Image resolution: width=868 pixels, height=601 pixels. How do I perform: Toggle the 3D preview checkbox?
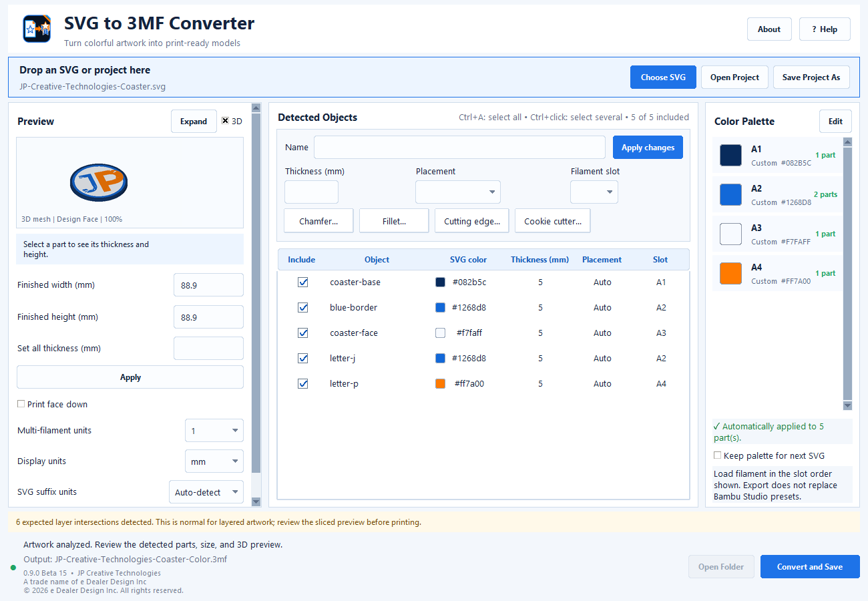[x=225, y=121]
